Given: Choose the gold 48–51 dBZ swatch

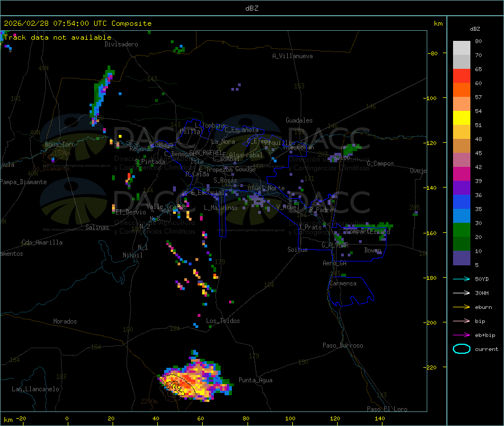Looking at the screenshot, I should 461,132.
